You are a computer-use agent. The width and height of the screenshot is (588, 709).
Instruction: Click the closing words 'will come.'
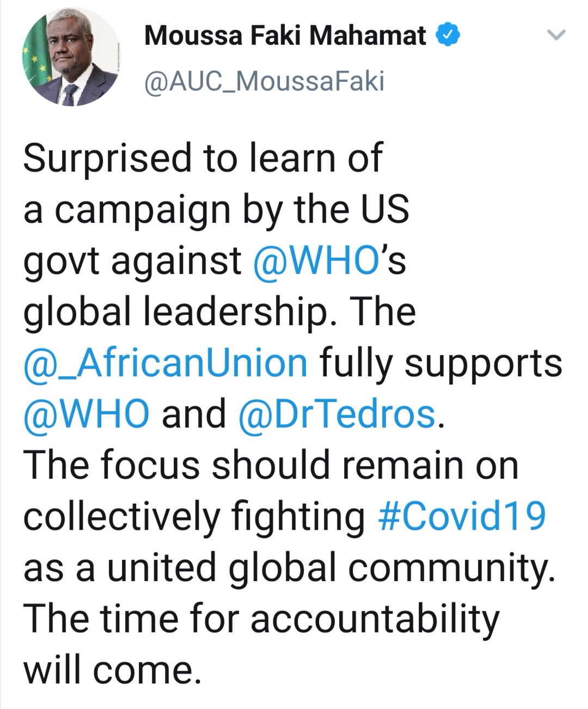[x=109, y=670]
